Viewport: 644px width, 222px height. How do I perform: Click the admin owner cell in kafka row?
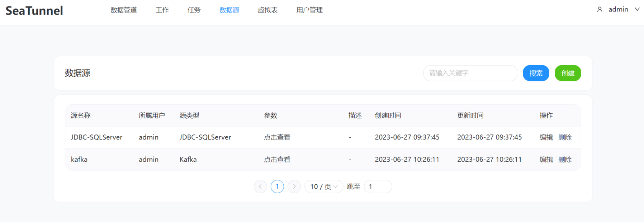coord(148,160)
